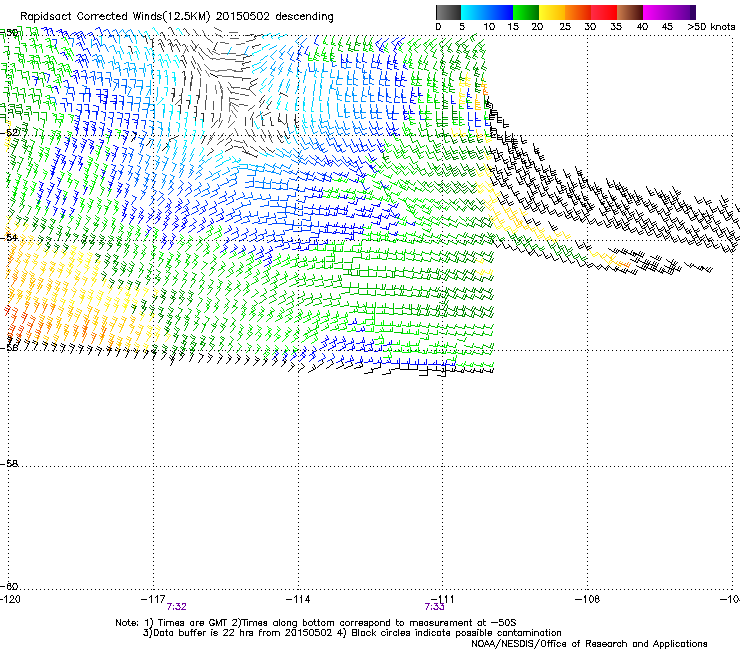Click latitude label '-58' on left axis

pos(9,464)
